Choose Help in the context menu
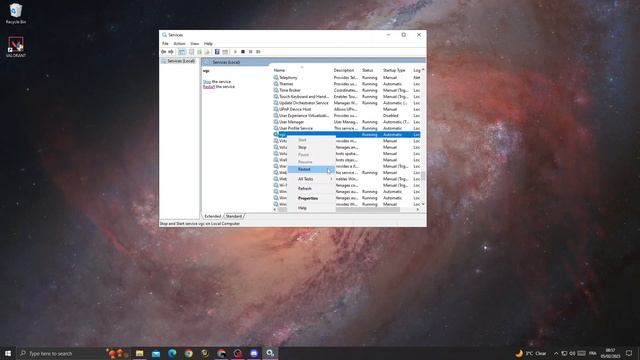 (311, 208)
